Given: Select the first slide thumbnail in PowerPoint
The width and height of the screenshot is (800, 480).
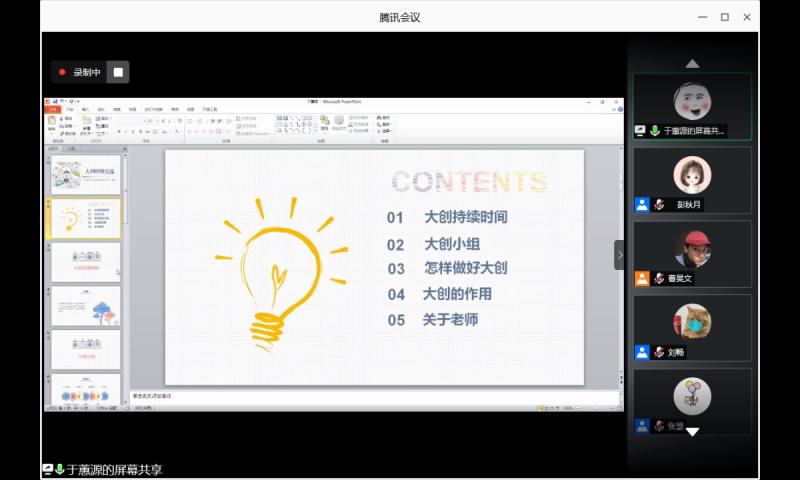Looking at the screenshot, I should 86,175.
